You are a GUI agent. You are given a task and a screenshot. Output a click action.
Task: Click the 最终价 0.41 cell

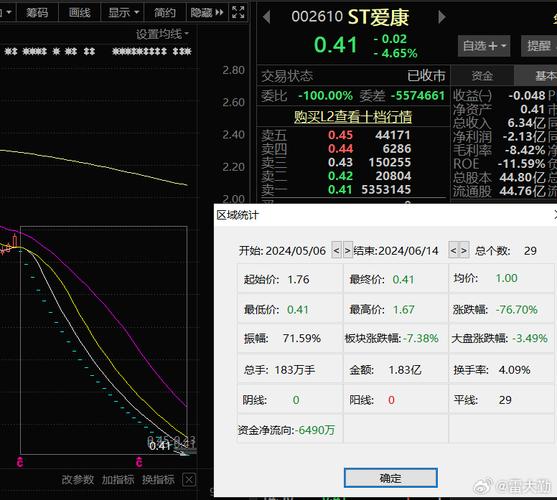396,279
